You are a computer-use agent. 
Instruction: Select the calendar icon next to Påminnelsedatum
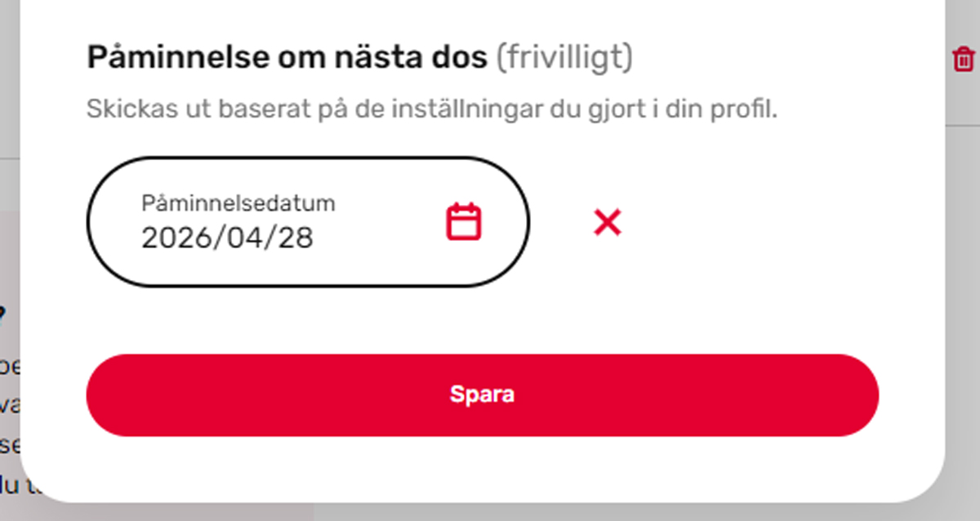click(461, 221)
